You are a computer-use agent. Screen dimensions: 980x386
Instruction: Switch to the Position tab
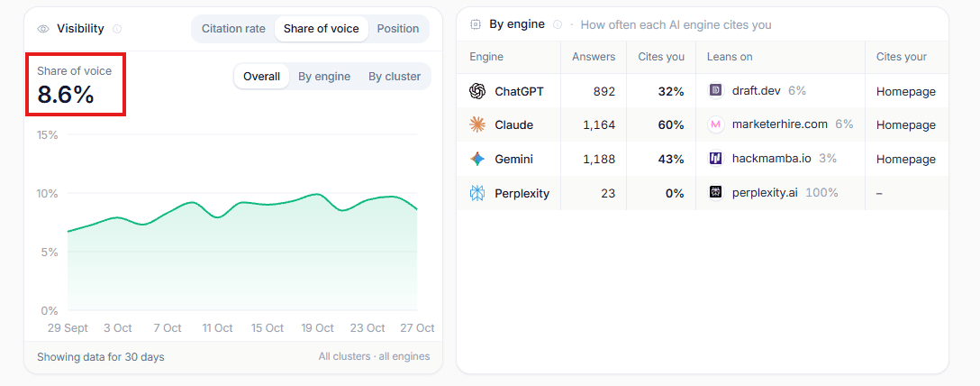point(398,29)
